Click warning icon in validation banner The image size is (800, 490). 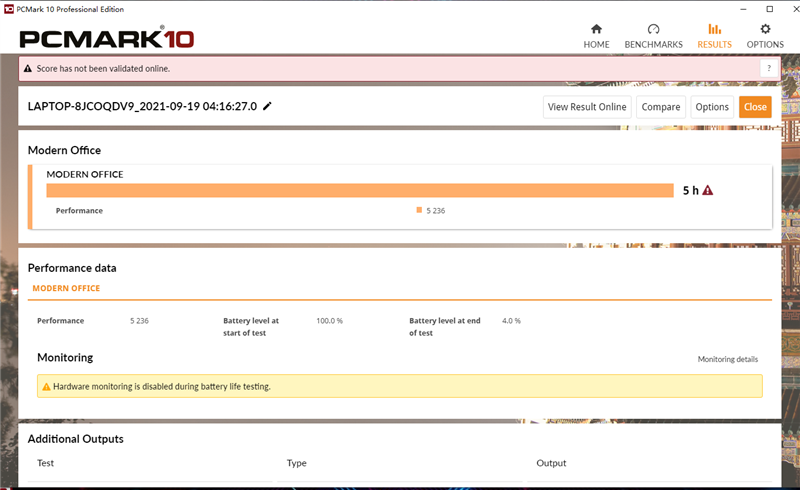click(x=28, y=68)
